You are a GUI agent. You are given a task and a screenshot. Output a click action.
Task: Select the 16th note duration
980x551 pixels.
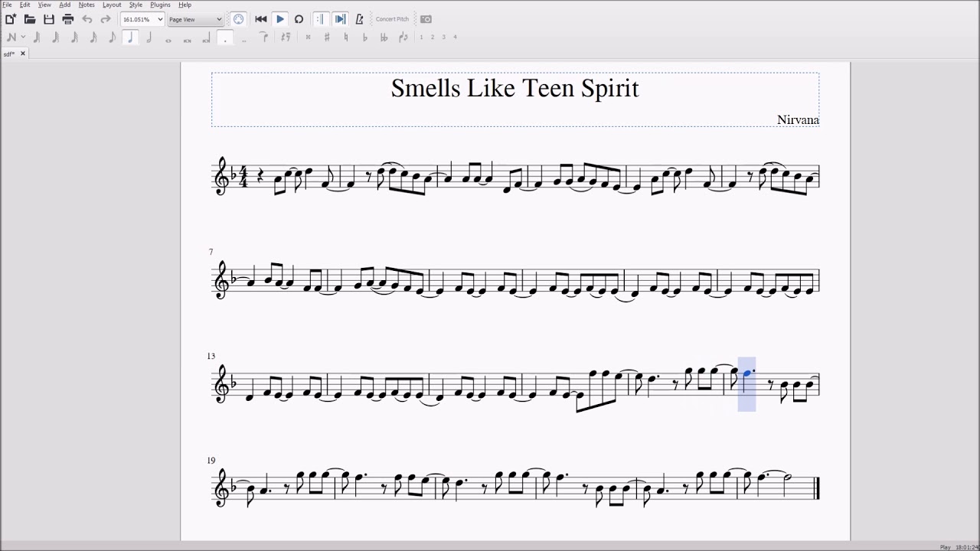click(93, 37)
